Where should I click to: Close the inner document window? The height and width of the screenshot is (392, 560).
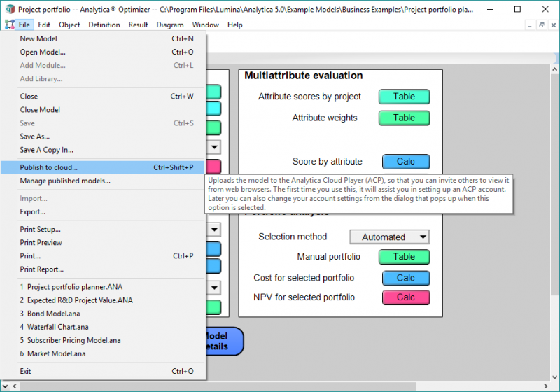point(553,25)
